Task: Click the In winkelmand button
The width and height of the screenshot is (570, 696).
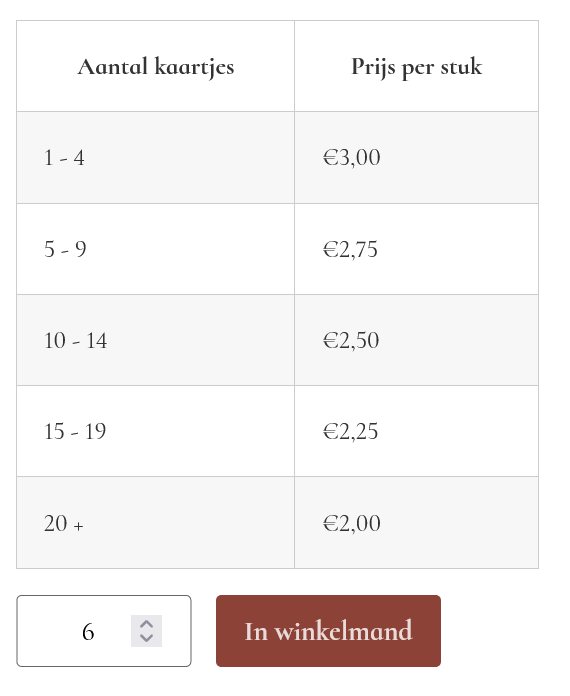Action: pyautogui.click(x=328, y=631)
